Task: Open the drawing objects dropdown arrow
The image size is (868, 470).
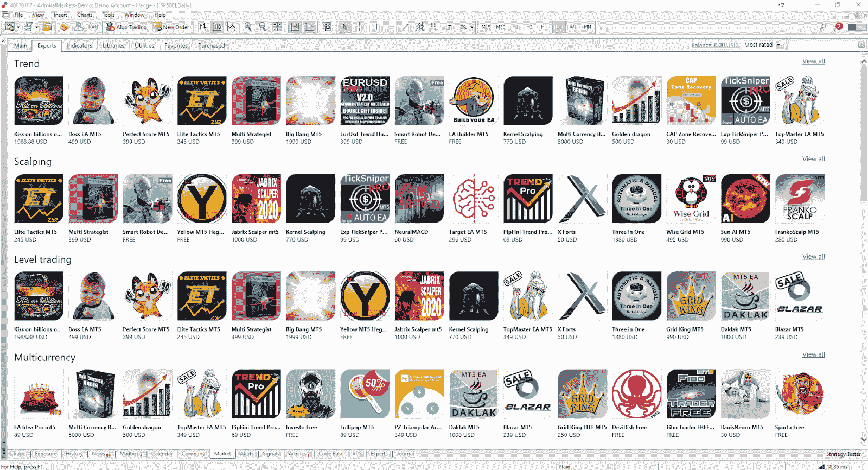Action: click(471, 27)
